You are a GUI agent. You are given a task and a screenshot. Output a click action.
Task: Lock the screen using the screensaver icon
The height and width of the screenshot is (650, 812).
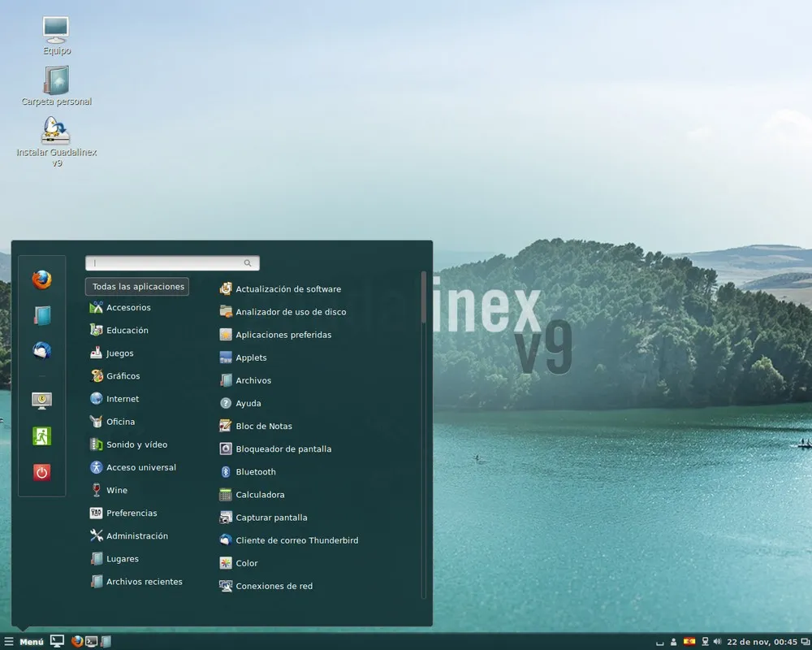[41, 401]
